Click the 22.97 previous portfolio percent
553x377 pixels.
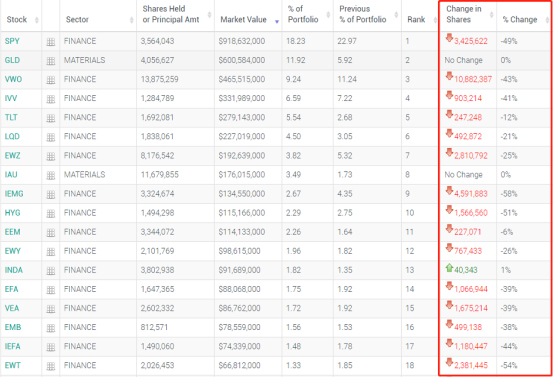point(347,41)
